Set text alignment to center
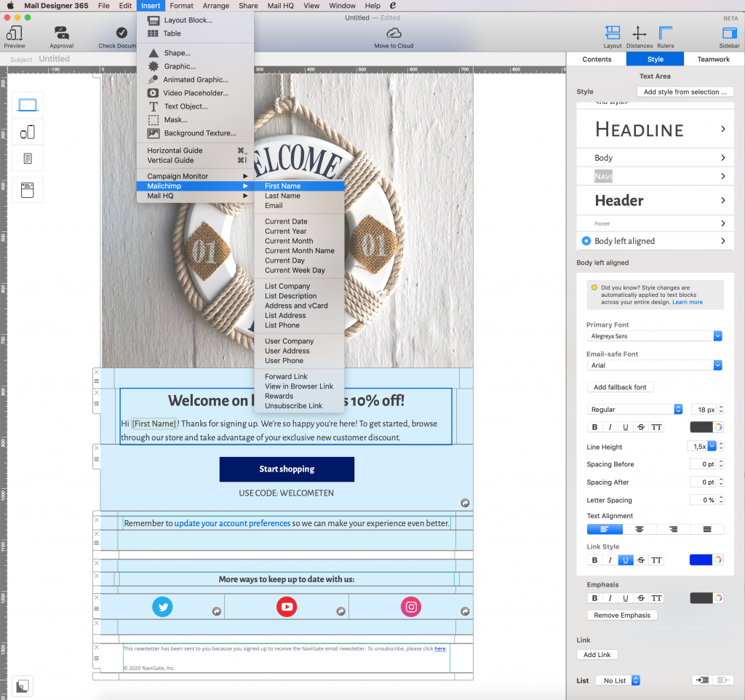 pyautogui.click(x=640, y=529)
